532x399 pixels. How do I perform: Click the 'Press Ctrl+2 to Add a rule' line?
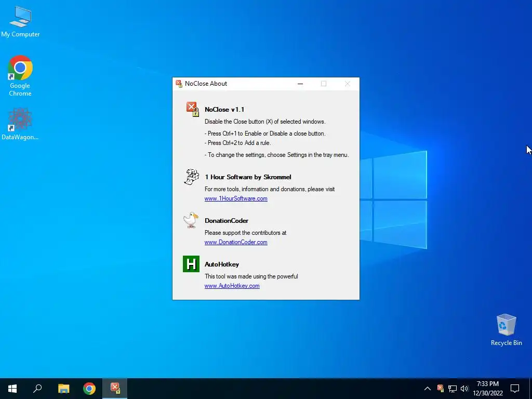point(237,143)
